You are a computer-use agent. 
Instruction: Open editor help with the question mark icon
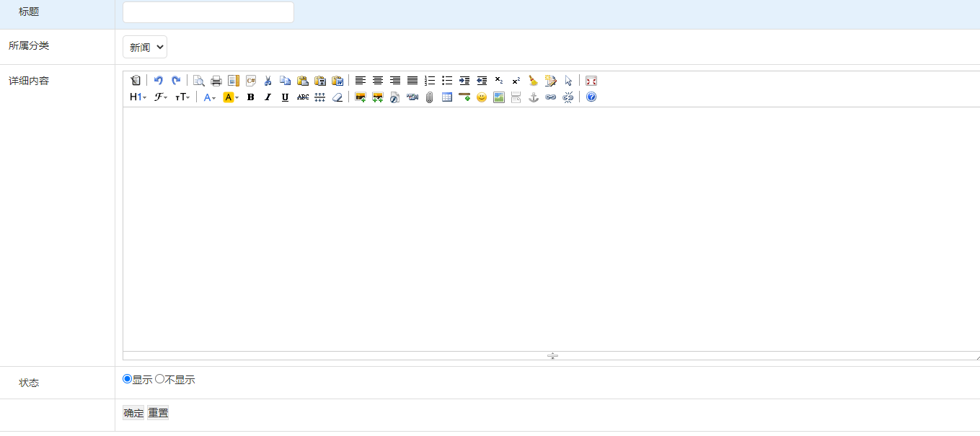591,97
